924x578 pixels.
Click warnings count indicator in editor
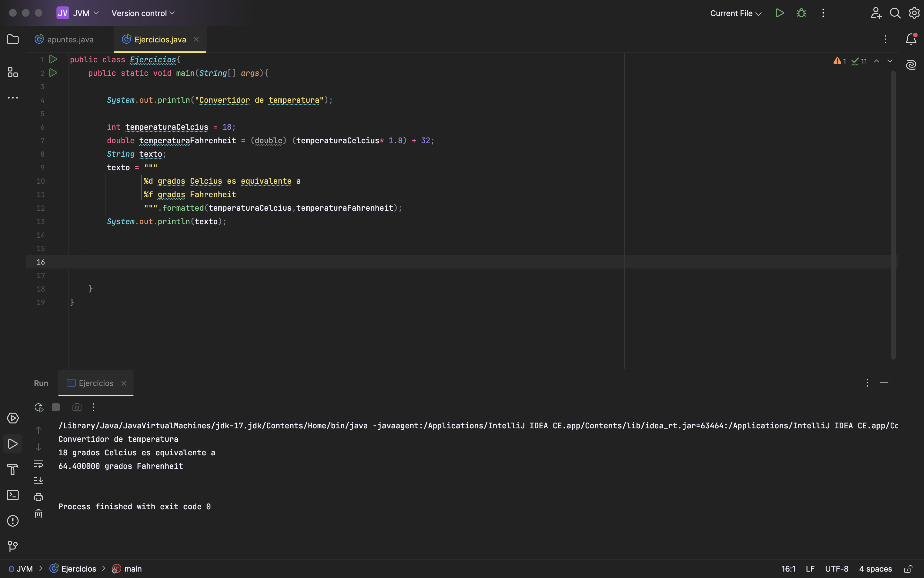tap(840, 61)
